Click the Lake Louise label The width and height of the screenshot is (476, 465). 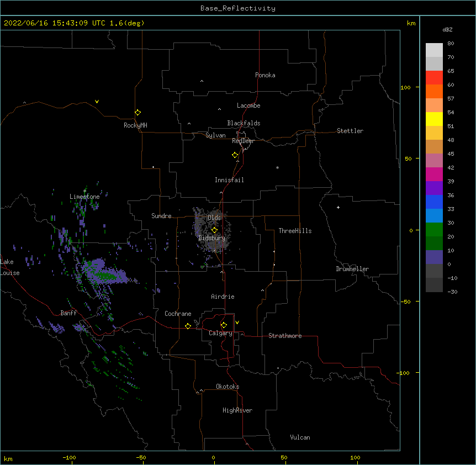pyautogui.click(x=10, y=267)
